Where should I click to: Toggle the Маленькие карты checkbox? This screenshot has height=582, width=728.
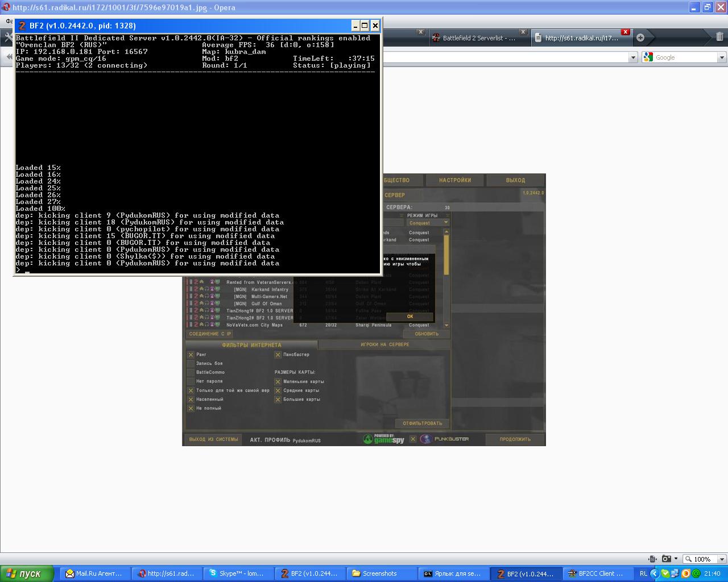click(278, 382)
